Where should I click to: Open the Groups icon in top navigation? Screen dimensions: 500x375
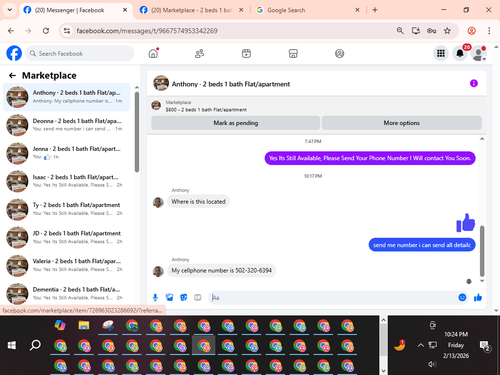(x=339, y=53)
